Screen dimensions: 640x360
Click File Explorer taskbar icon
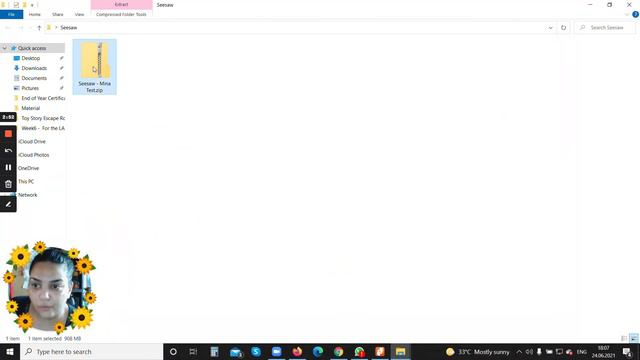pyautogui.click(x=400, y=351)
